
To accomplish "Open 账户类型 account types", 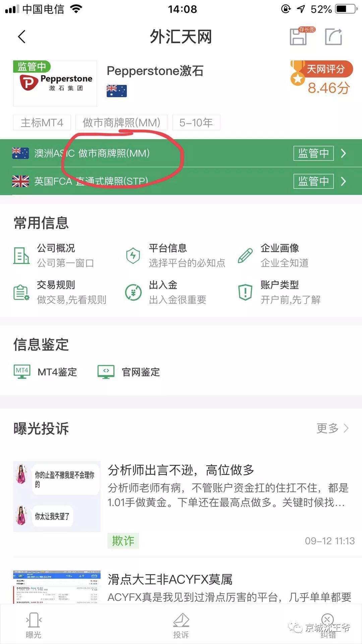I will coord(279,292).
